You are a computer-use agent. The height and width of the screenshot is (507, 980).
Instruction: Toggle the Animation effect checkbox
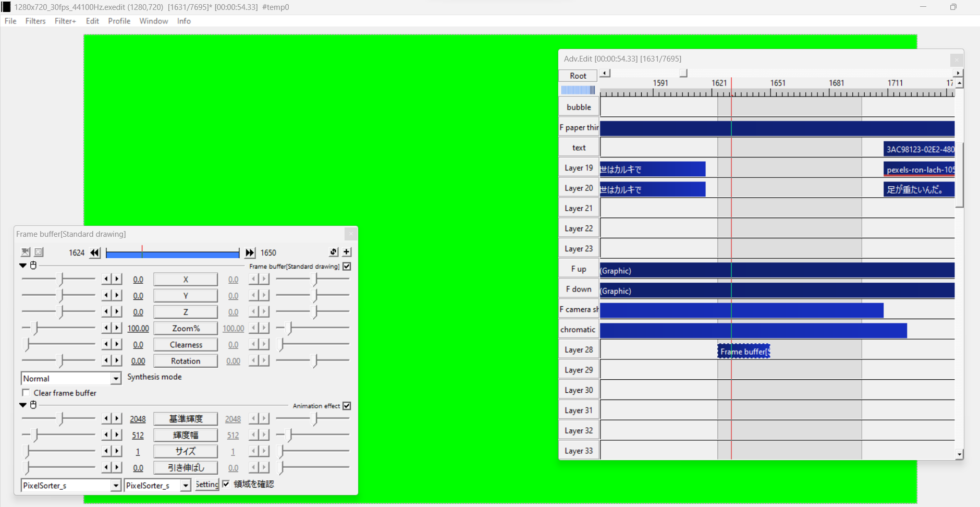coord(347,406)
